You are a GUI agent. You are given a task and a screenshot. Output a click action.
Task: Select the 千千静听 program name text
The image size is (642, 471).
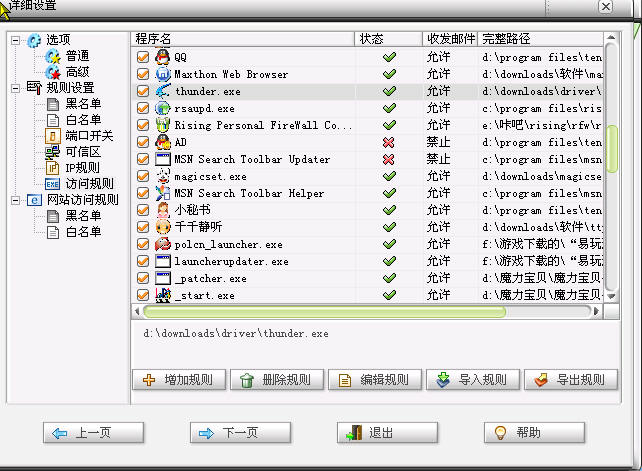[198, 227]
